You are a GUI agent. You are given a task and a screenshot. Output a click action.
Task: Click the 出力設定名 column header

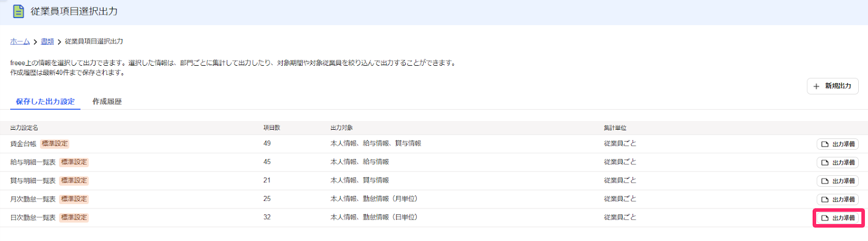24,128
